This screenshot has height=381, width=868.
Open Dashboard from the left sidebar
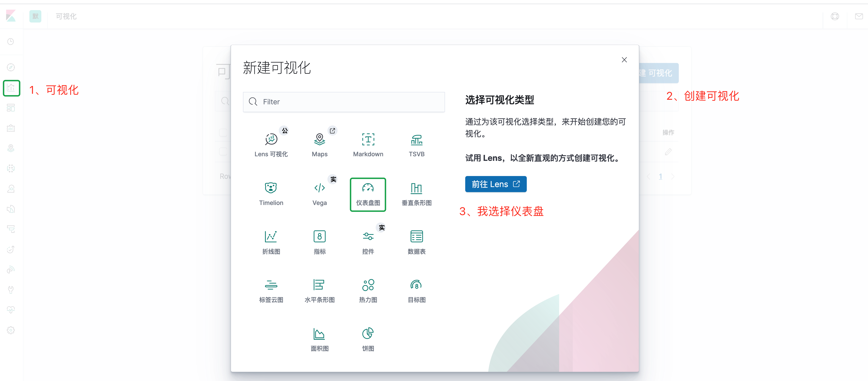11,108
